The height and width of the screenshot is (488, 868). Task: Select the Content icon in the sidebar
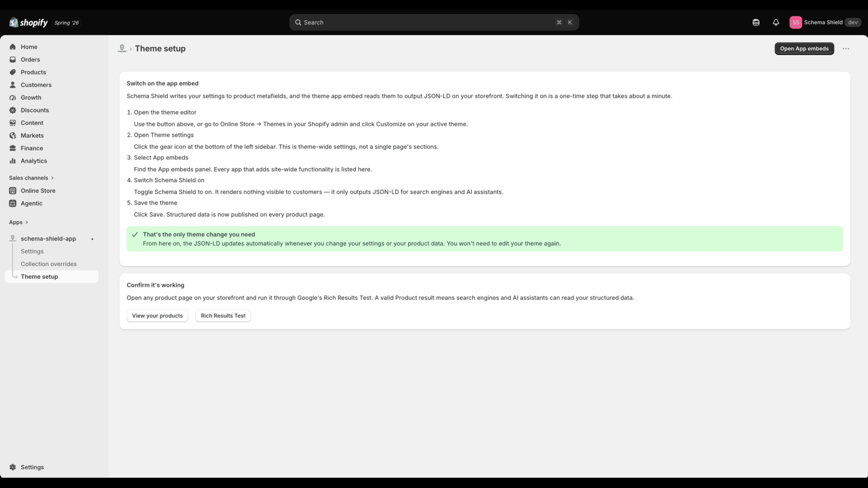[x=12, y=123]
